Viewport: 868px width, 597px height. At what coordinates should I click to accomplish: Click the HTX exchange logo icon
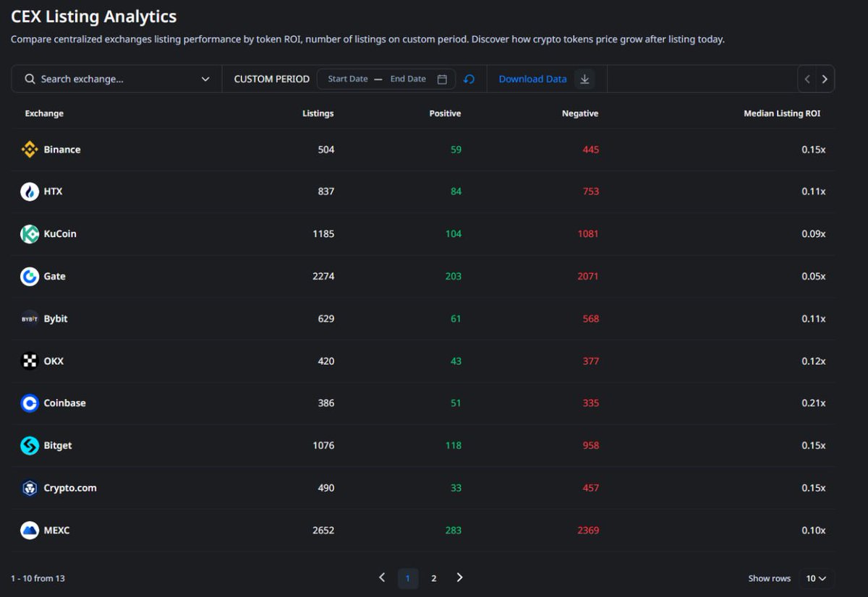tap(30, 192)
